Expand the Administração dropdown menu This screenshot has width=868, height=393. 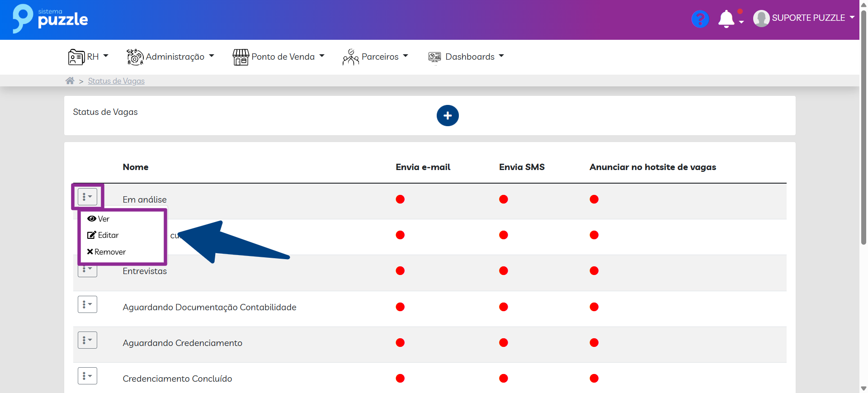[x=175, y=57]
